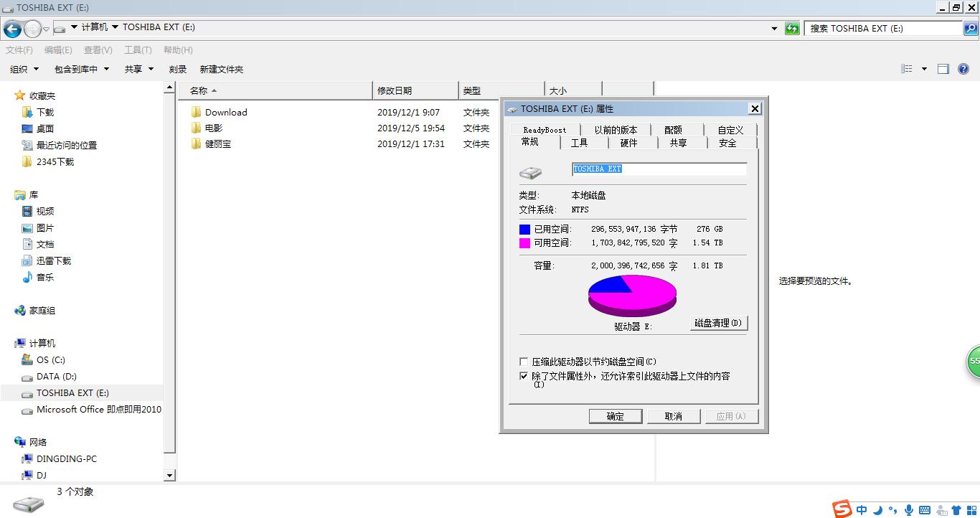The height and width of the screenshot is (518, 980).
Task: Uncheck the file indexing checkbox
Action: (524, 376)
